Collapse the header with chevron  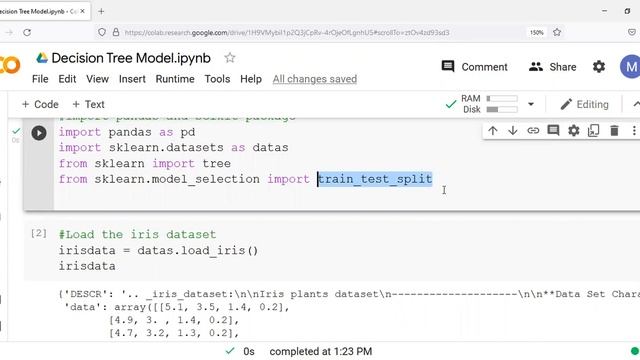636,104
